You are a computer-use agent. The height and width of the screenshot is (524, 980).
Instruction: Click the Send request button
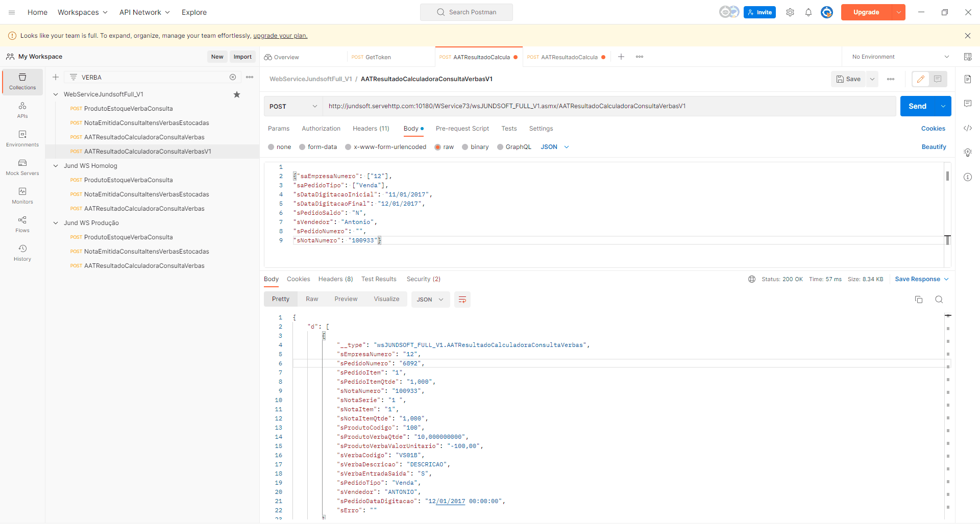[x=918, y=106]
